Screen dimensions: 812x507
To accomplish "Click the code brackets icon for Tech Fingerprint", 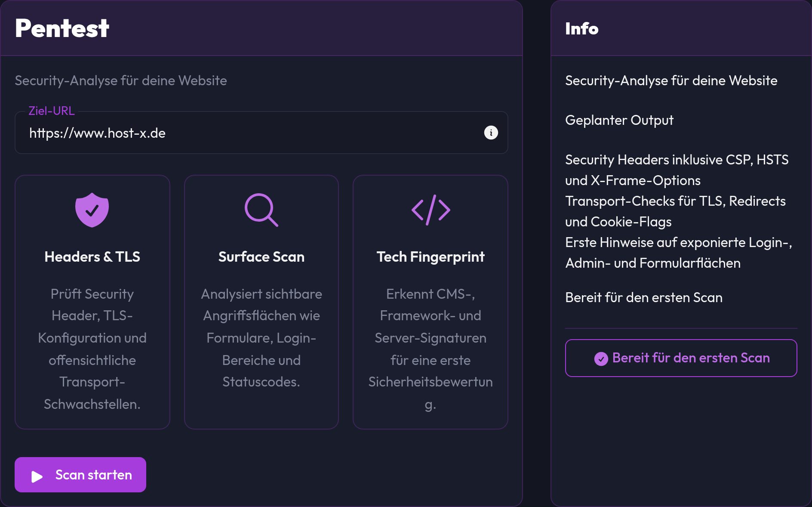I will tap(431, 210).
